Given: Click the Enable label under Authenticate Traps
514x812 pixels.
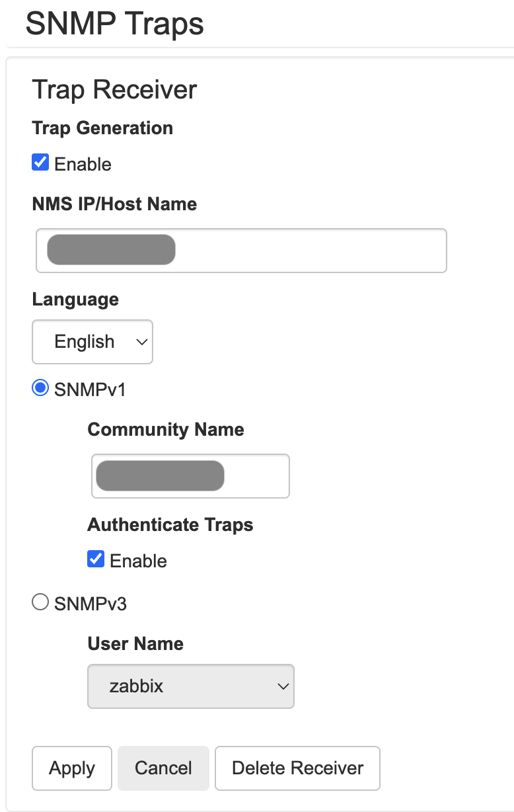Looking at the screenshot, I should tap(138, 561).
